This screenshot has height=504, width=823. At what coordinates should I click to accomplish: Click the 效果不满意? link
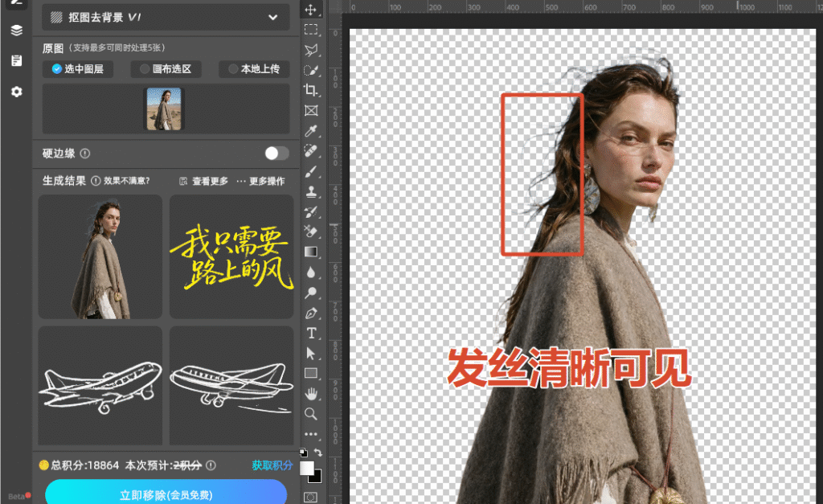click(x=126, y=181)
